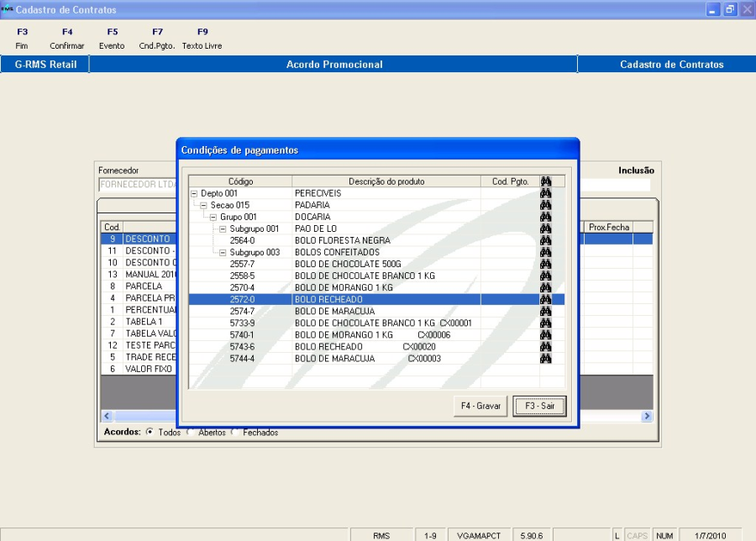Select agreement row 8 PARCELA
Viewport: 756px width, 541px height.
(x=139, y=286)
